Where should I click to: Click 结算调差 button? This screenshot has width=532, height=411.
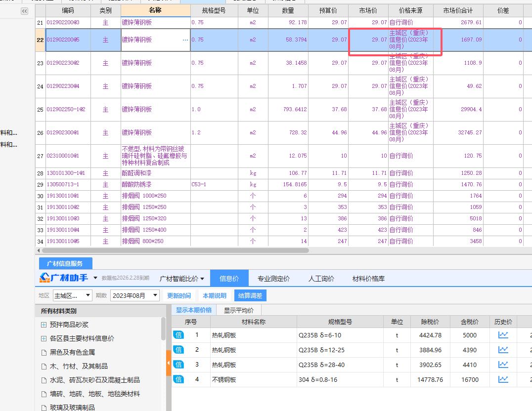[250, 296]
